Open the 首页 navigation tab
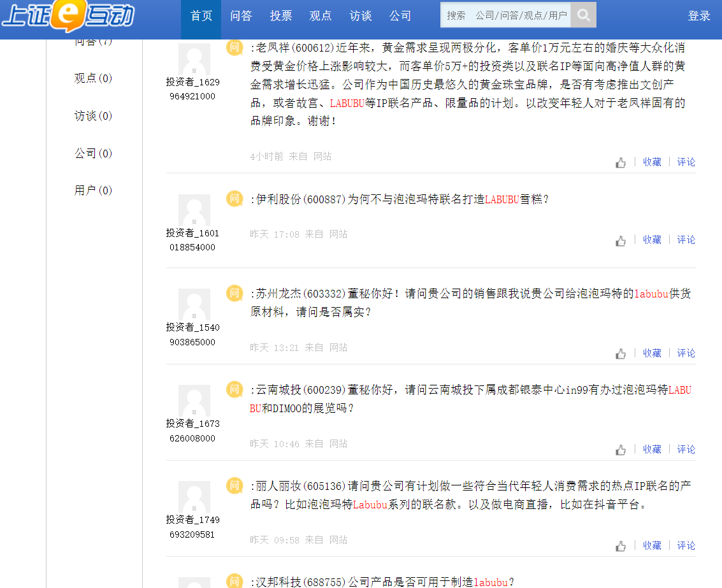The width and height of the screenshot is (722, 588). point(201,16)
